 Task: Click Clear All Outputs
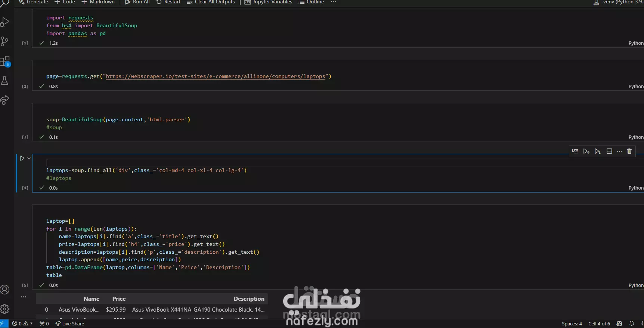coord(211,2)
